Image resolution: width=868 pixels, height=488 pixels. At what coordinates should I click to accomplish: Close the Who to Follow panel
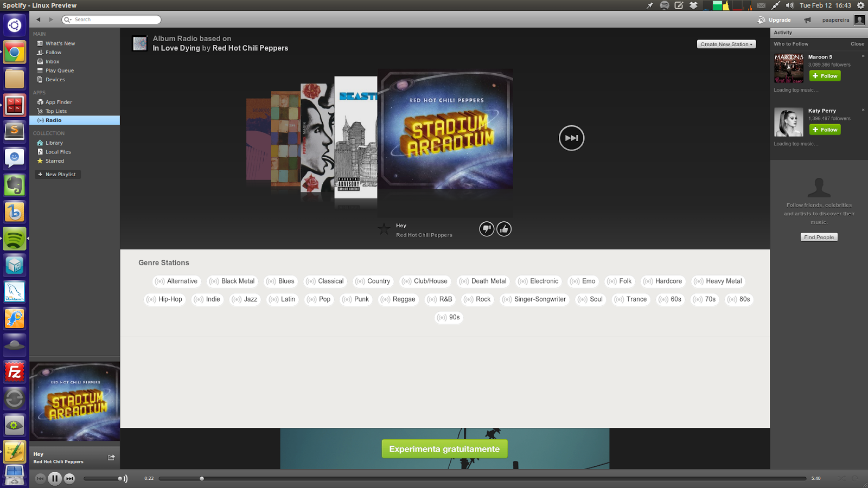pos(857,44)
